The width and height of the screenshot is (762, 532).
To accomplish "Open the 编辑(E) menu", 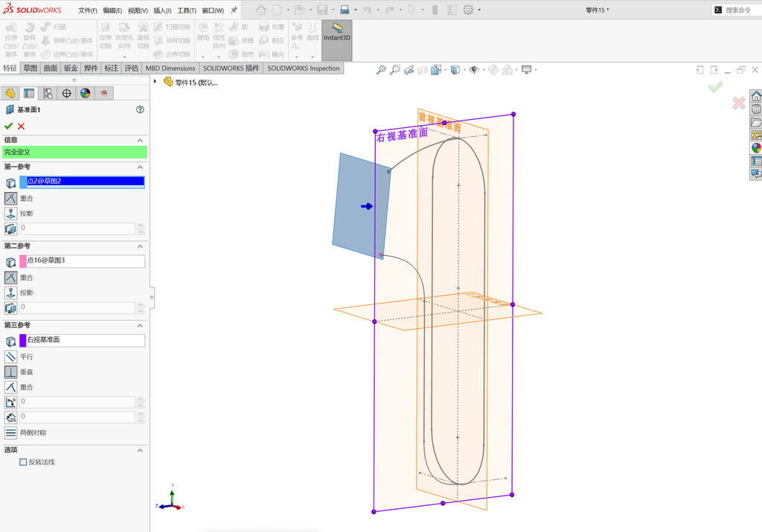I will point(112,10).
